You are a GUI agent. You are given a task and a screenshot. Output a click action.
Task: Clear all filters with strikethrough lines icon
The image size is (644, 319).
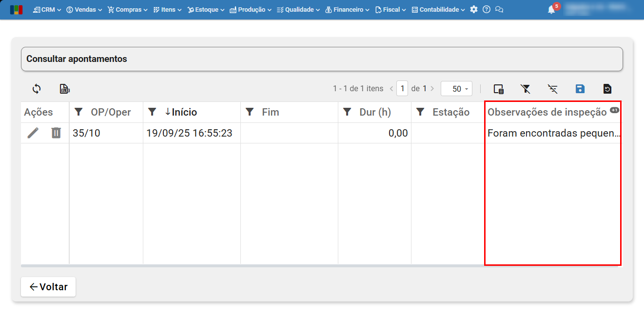[x=552, y=89]
